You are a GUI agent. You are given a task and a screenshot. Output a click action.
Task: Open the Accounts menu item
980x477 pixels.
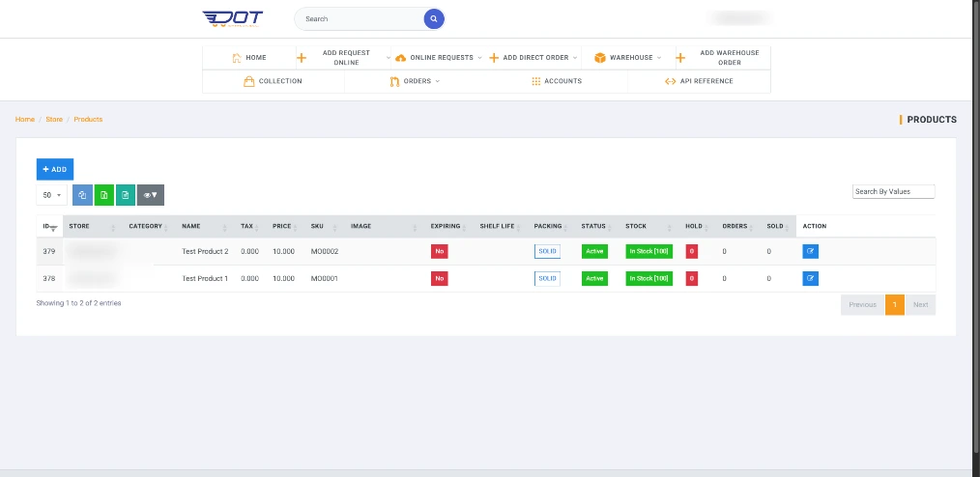coord(557,81)
